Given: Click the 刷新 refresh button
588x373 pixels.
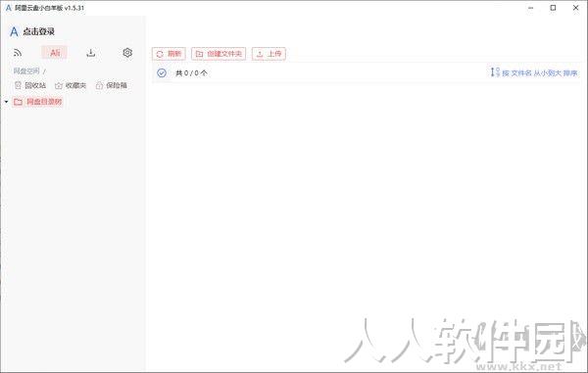Looking at the screenshot, I should coord(169,54).
